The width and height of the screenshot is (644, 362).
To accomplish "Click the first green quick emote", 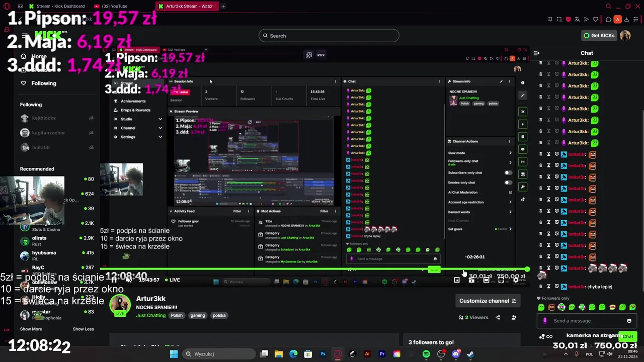I will point(541,307).
